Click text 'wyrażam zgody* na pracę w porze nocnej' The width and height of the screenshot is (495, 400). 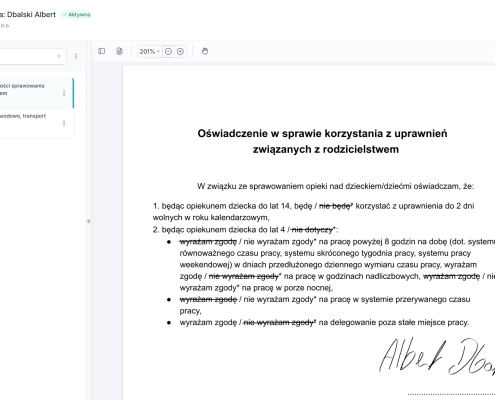256,288
